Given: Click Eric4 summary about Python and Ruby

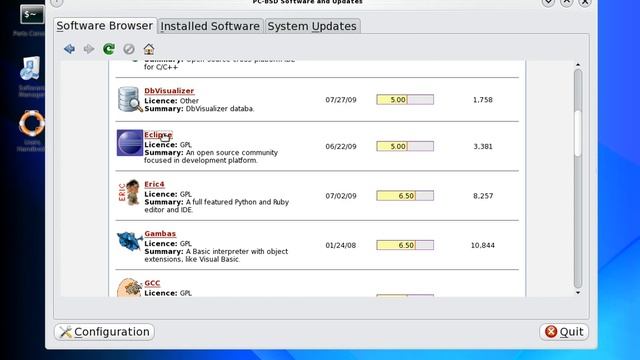Looking at the screenshot, I should [x=216, y=206].
